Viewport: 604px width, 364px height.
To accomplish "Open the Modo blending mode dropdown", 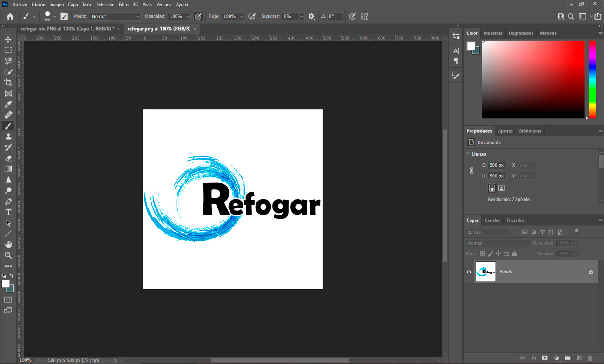I will click(x=115, y=16).
